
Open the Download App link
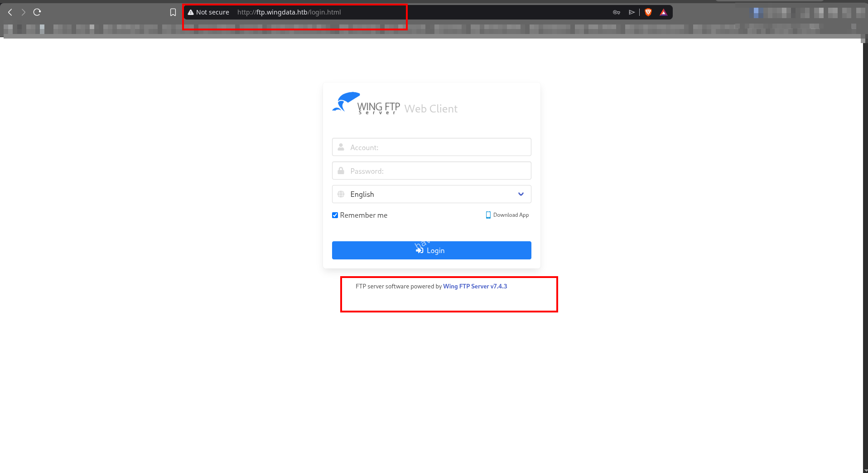507,215
